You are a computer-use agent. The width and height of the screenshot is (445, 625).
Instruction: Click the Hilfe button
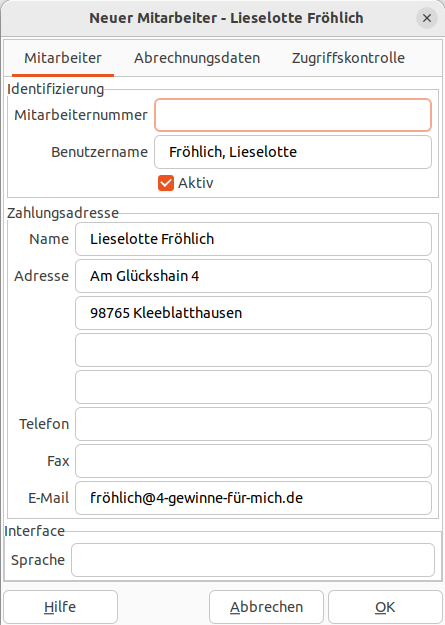pos(60,607)
